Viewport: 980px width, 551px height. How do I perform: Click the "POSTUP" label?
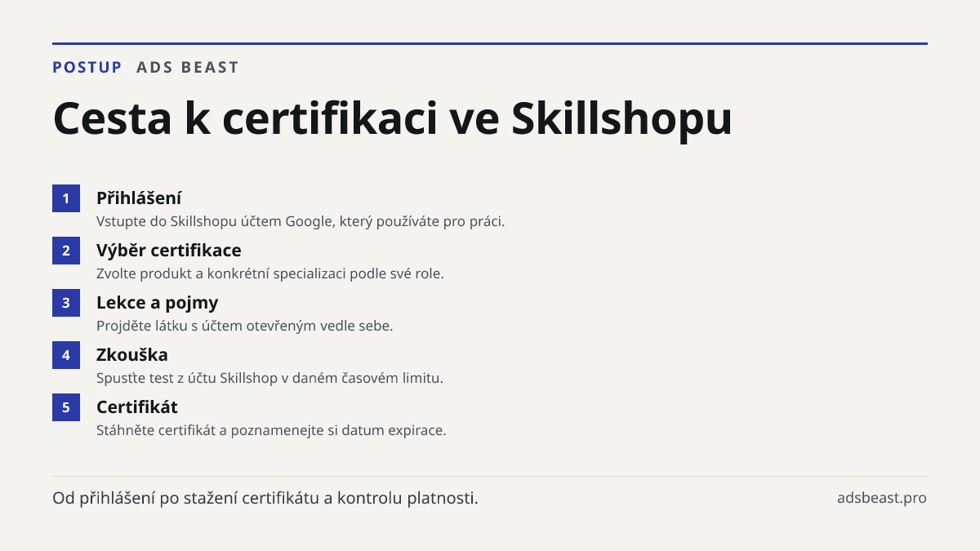click(x=87, y=68)
